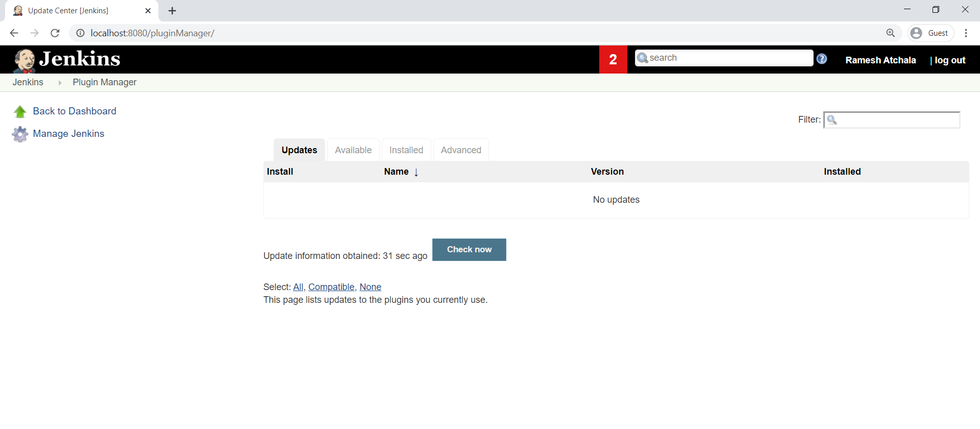Click the site information icon in address bar

tap(80, 33)
